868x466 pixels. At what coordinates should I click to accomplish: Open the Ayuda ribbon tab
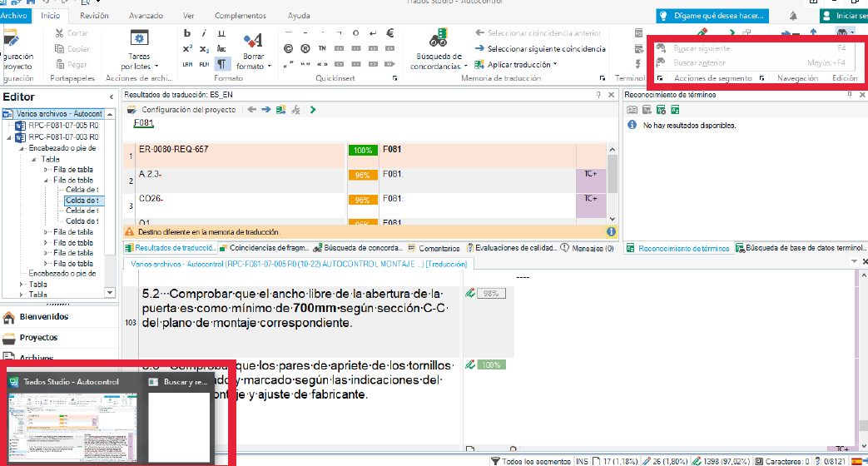point(299,16)
